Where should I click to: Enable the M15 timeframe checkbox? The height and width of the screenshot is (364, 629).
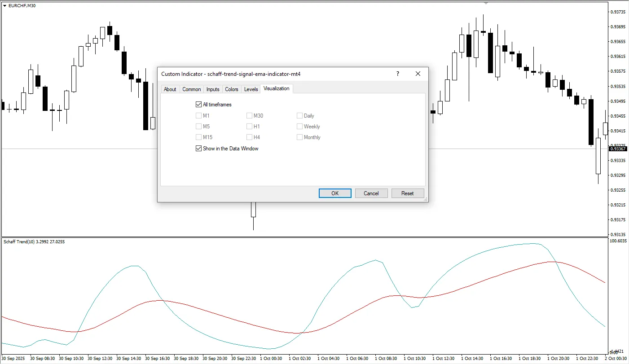click(199, 137)
